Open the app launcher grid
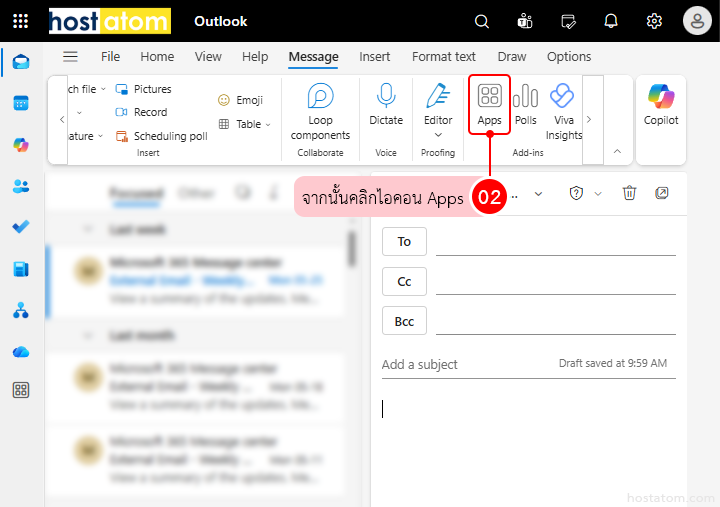The height and width of the screenshot is (507, 720). pos(20,21)
